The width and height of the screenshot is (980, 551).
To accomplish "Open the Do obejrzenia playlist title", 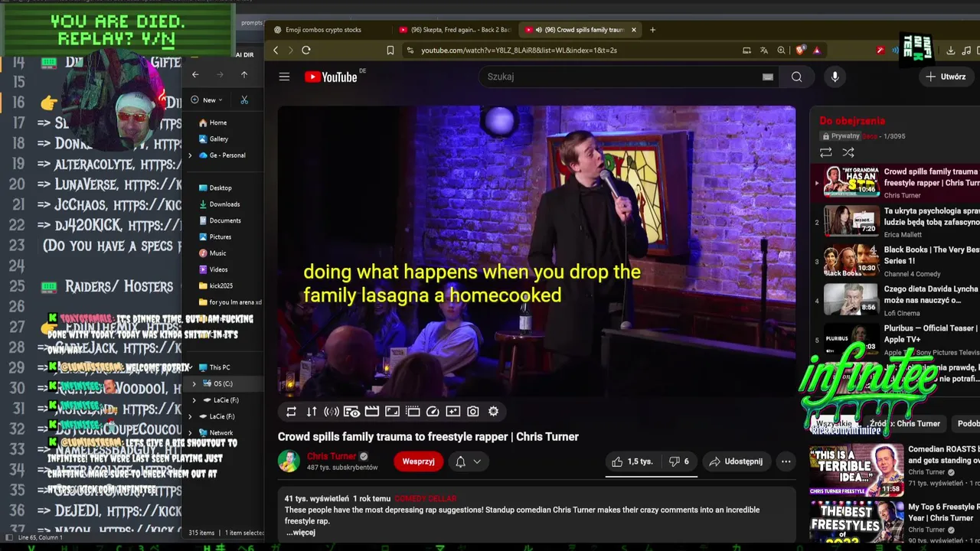I will click(x=852, y=121).
